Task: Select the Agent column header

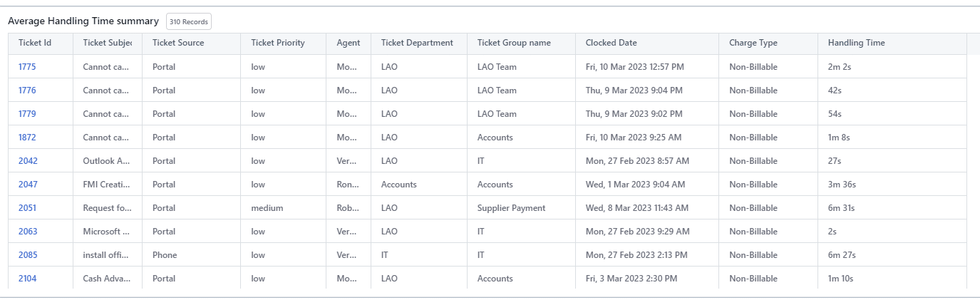Action: tap(349, 43)
